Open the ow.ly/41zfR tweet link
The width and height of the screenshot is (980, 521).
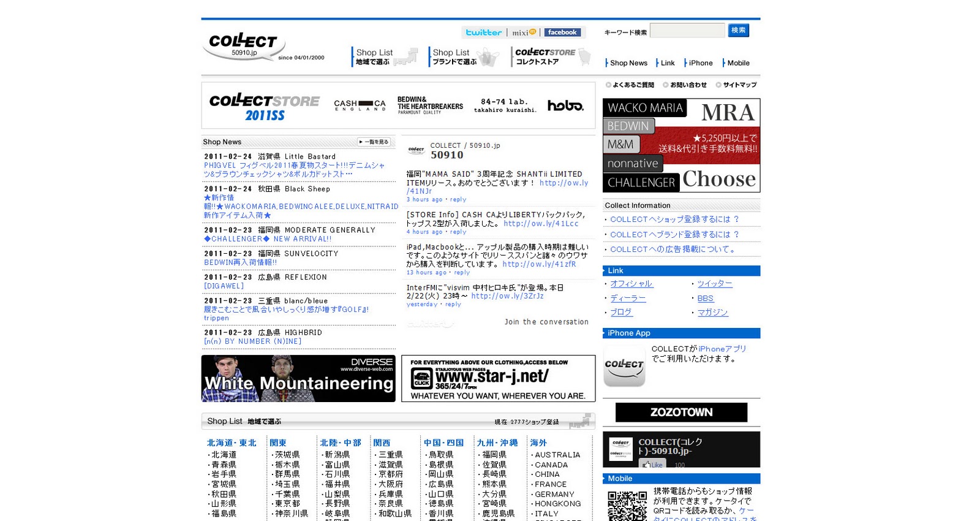pyautogui.click(x=539, y=264)
